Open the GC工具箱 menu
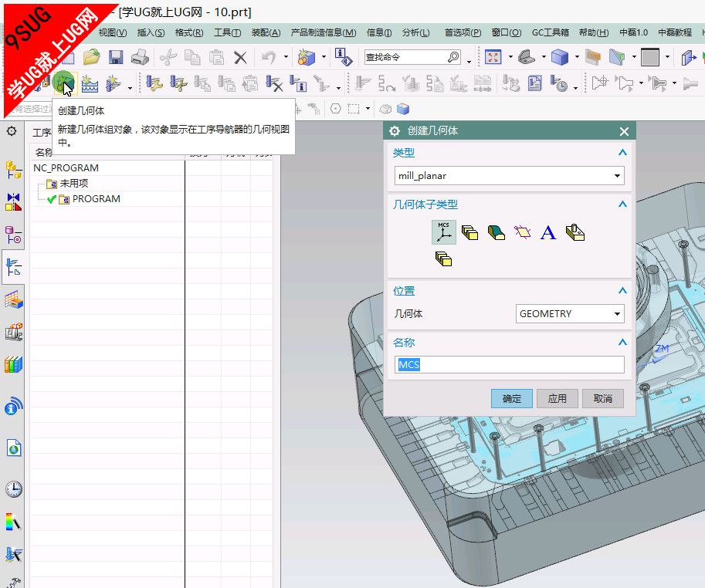Image resolution: width=705 pixels, height=588 pixels. tap(551, 32)
